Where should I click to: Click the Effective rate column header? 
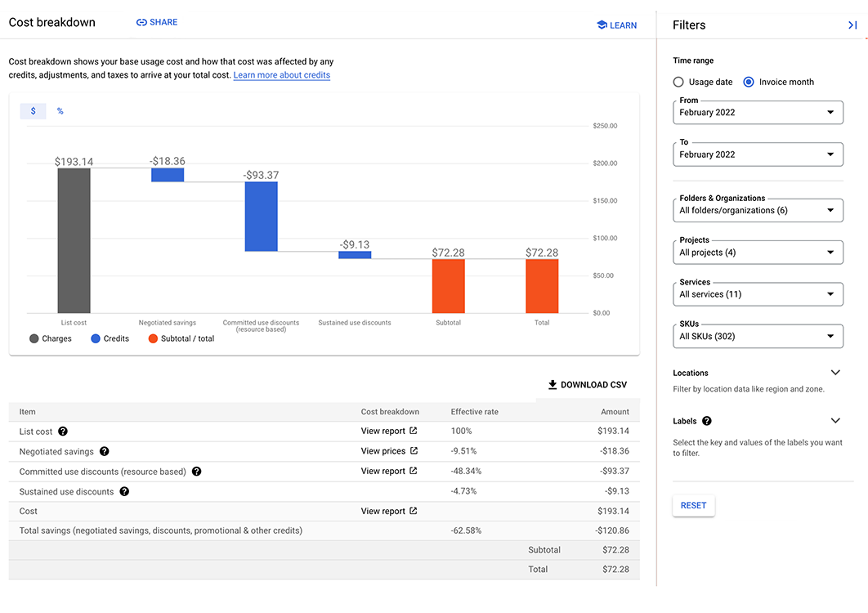474,411
